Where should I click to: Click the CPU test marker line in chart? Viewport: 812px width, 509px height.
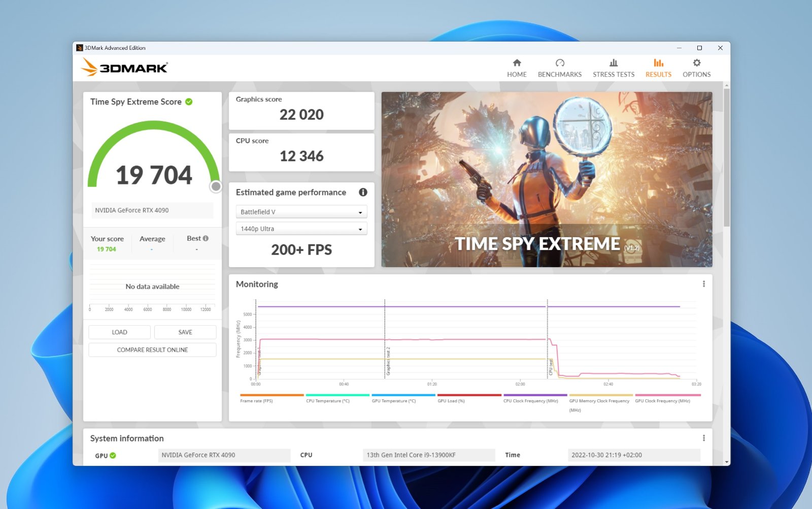547,339
